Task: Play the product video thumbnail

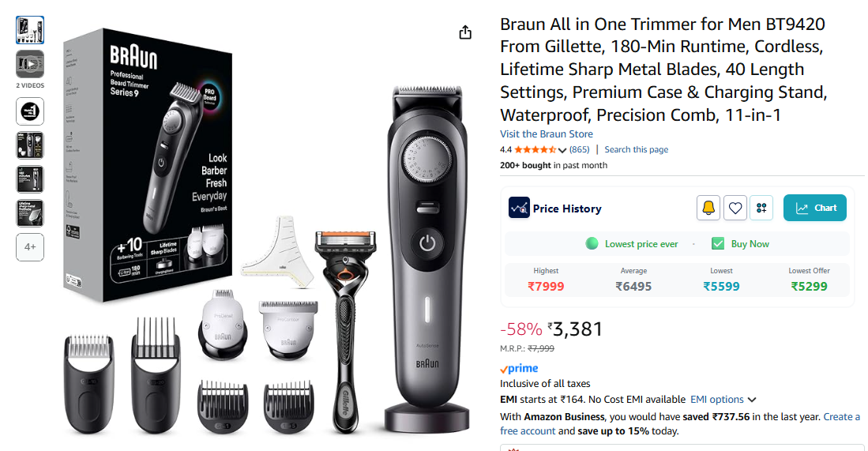Action: 30,64
